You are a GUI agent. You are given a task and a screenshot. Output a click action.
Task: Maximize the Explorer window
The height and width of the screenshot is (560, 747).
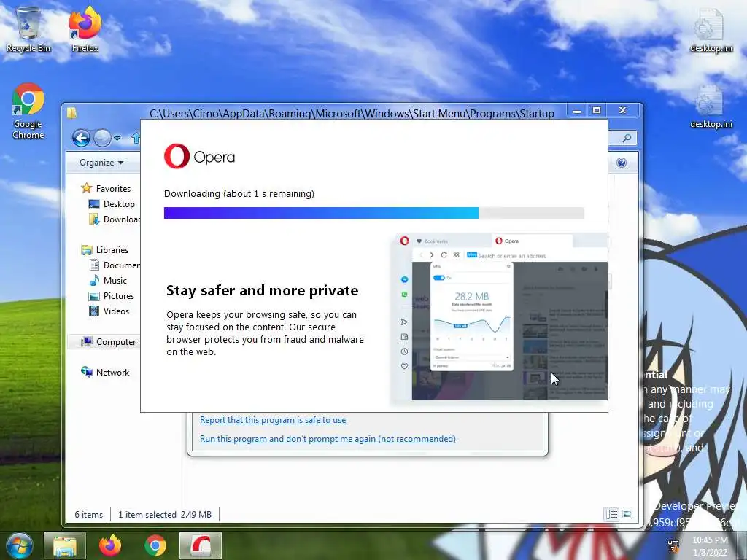(597, 111)
